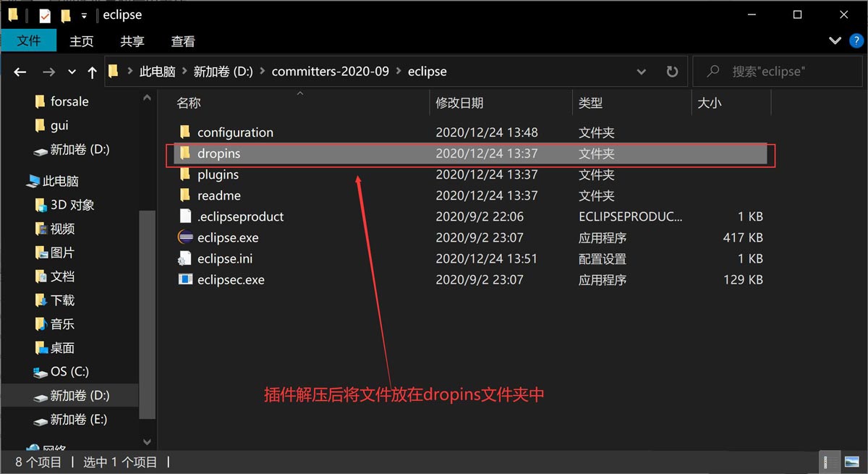Switch to the 共享 ribbon tab

(x=132, y=41)
